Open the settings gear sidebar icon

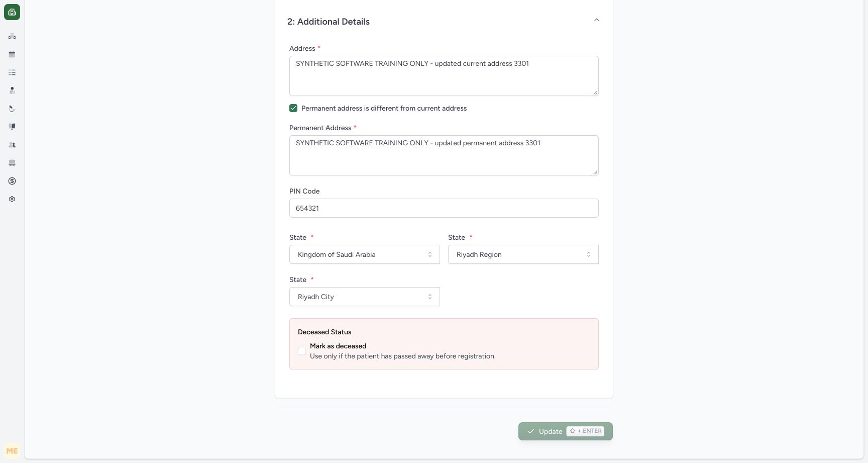pyautogui.click(x=12, y=199)
